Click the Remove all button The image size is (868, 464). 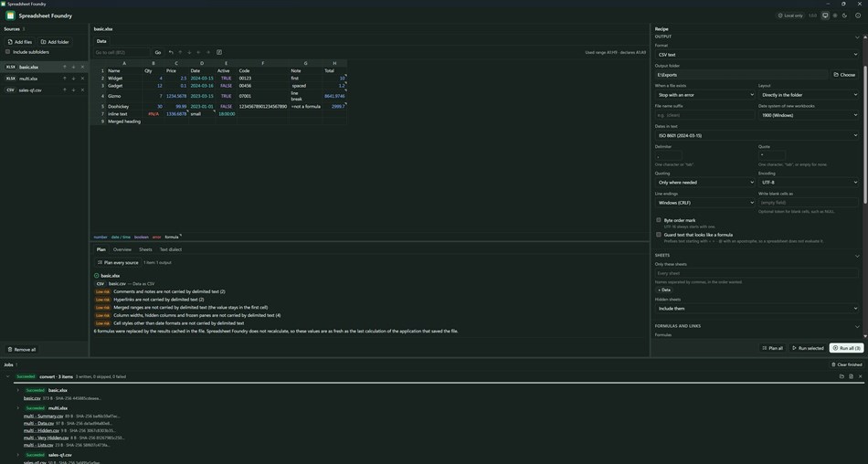pos(22,350)
